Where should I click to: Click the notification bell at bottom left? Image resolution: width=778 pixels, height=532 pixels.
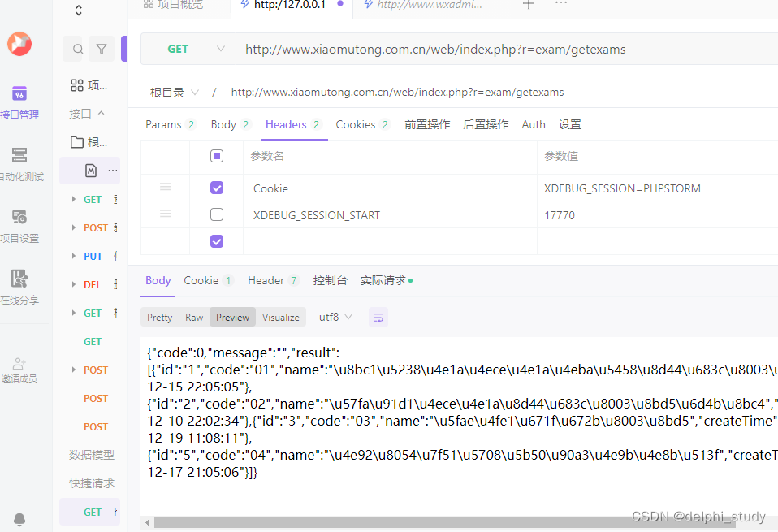(19, 519)
